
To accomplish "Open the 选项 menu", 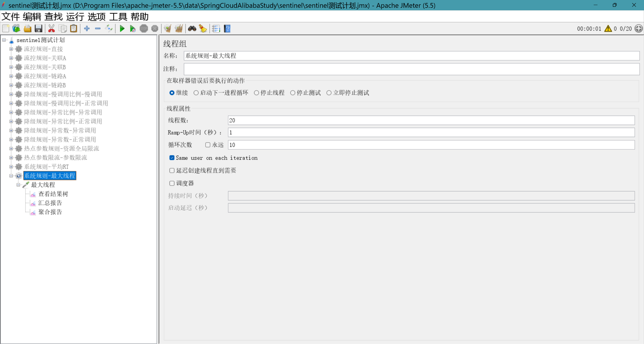I will tap(97, 17).
